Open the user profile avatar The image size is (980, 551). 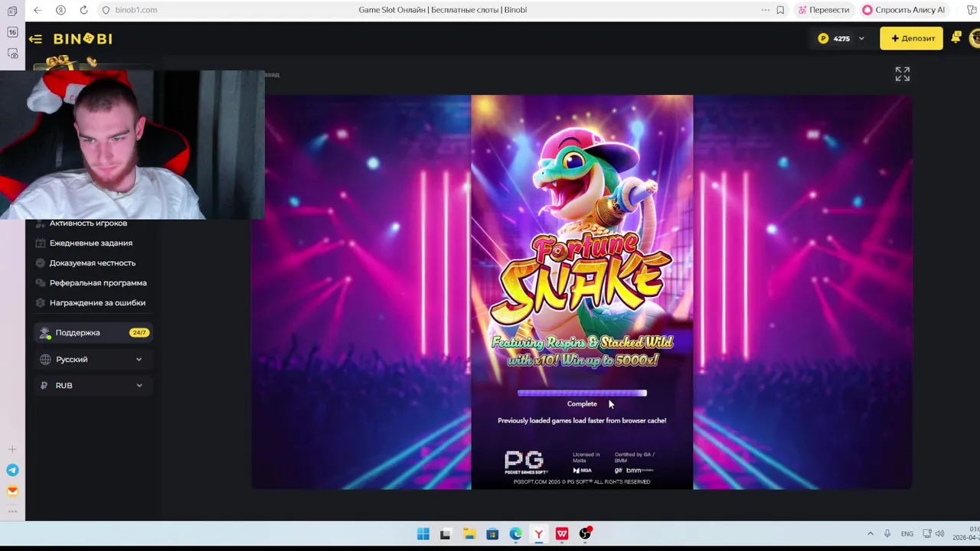click(975, 37)
